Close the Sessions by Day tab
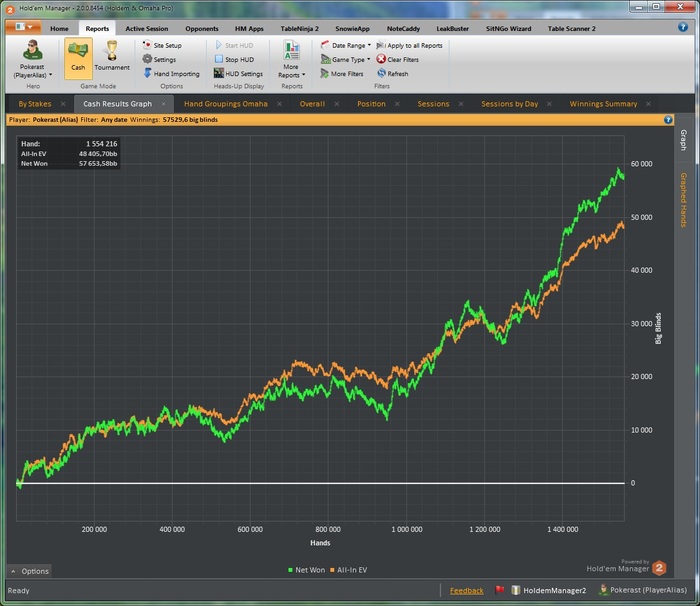Screen dimensions: 700x606 coord(549,104)
